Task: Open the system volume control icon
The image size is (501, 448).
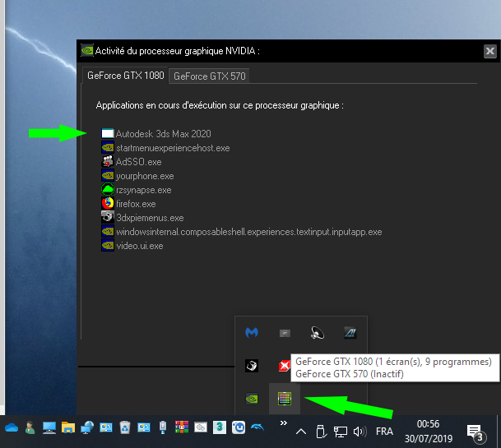Action: 360,432
